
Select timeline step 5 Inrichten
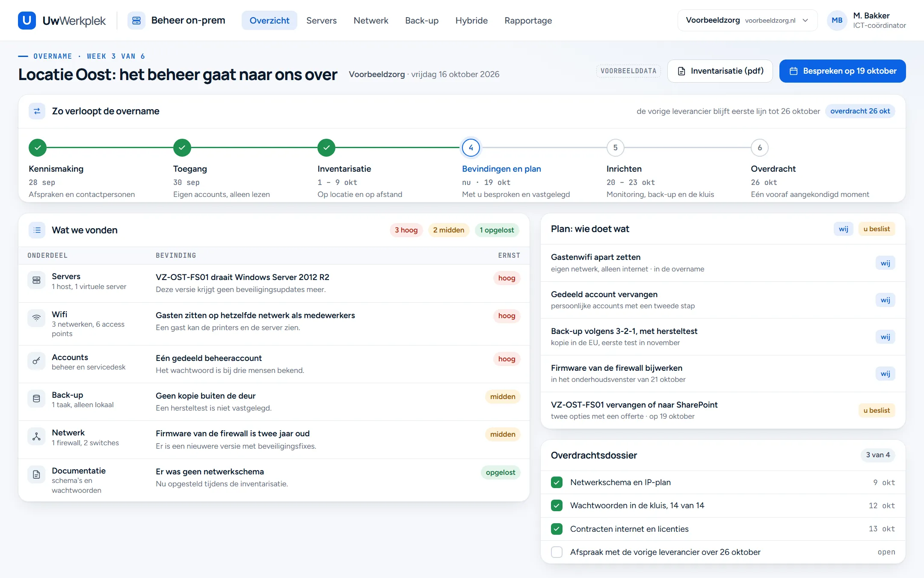(615, 148)
